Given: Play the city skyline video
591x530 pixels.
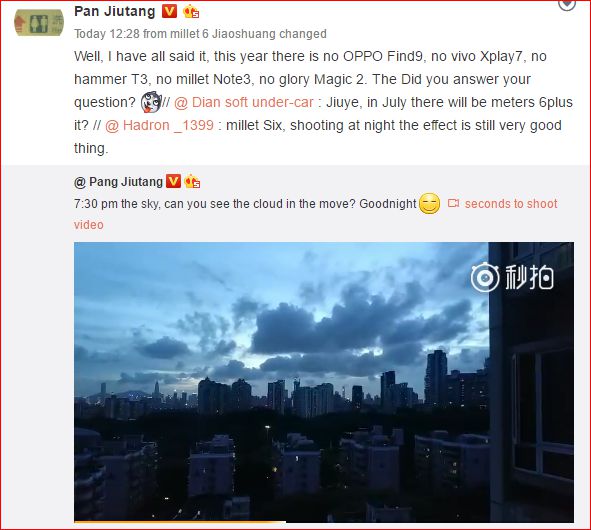Looking at the screenshot, I should (x=324, y=382).
